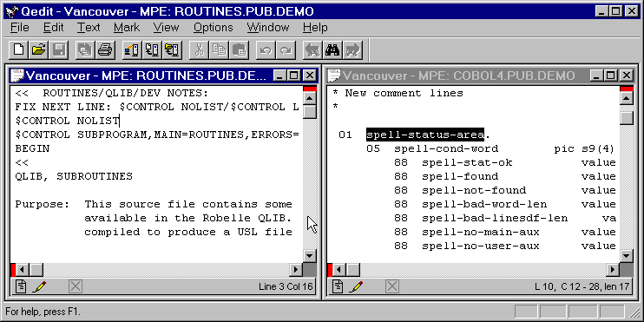Click the open host file server icon
The image size is (644, 322).
[173, 50]
